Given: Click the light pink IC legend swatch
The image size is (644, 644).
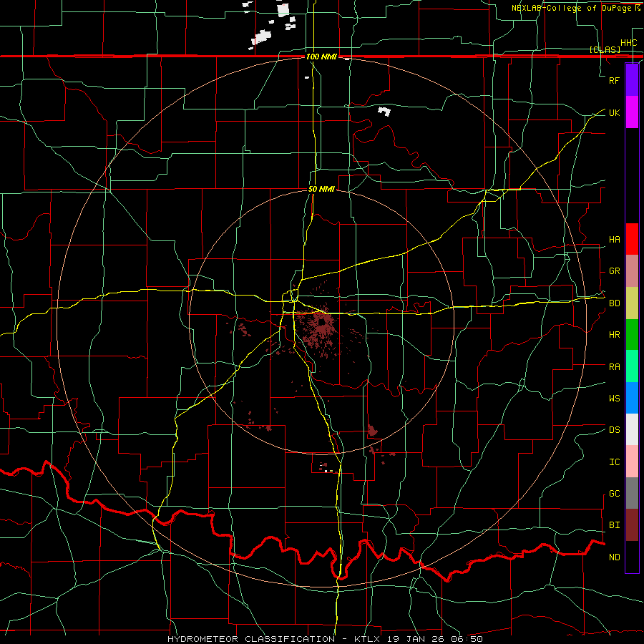Looking at the screenshot, I should (x=632, y=462).
